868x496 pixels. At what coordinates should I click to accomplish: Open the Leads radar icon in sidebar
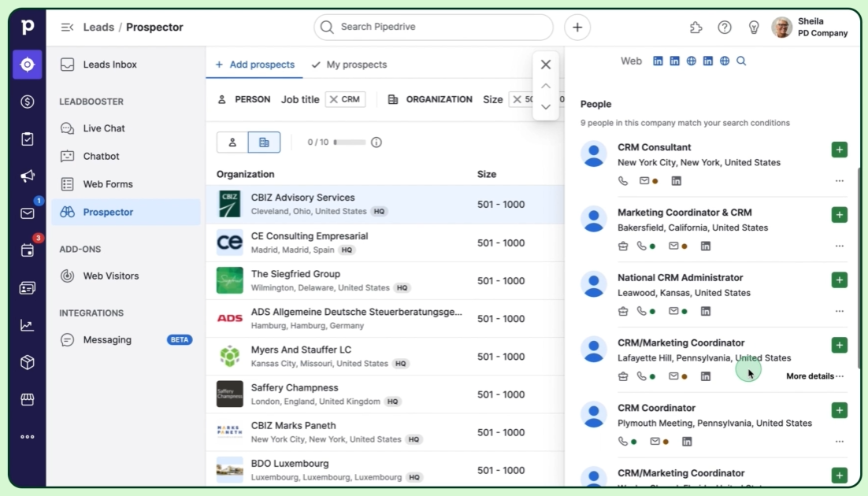[27, 65]
